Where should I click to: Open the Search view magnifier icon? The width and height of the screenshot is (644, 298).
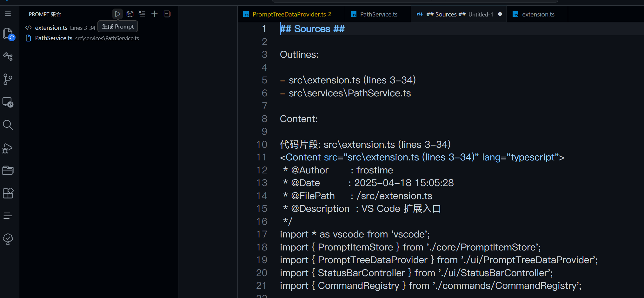[8, 125]
